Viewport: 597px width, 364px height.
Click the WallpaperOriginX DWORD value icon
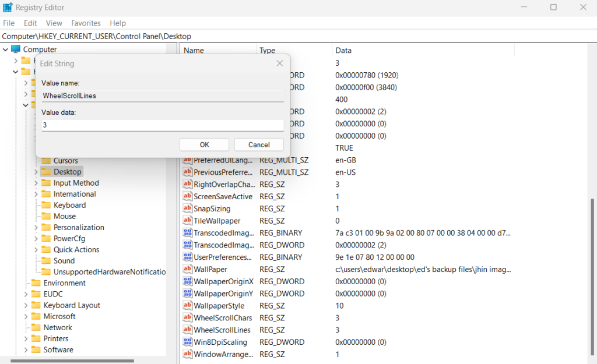coord(188,281)
